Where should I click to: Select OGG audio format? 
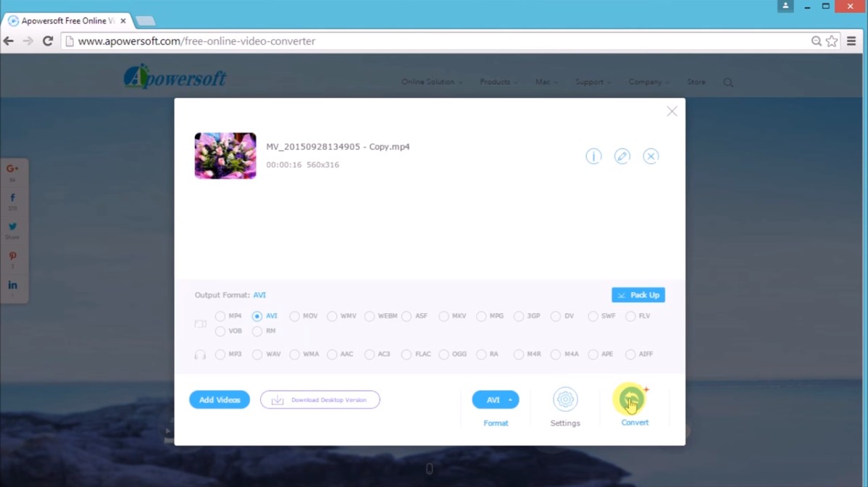click(x=444, y=354)
